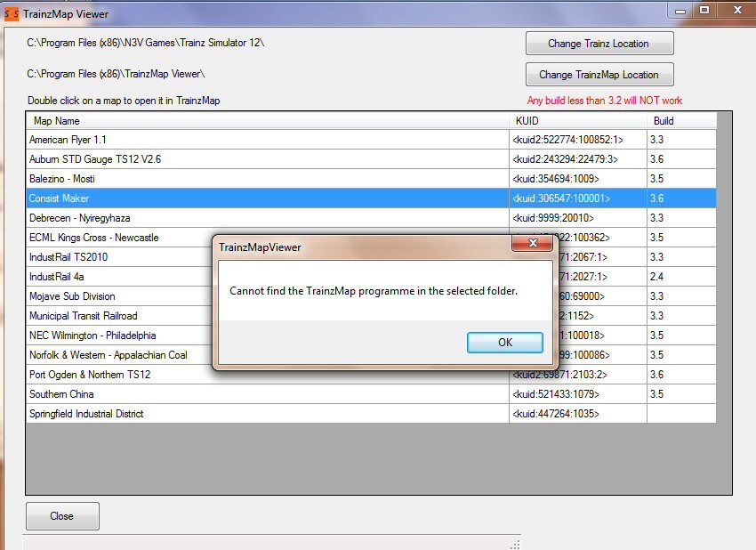This screenshot has width=756, height=550.
Task: Click Change TrainzMap Location button
Action: pyautogui.click(x=599, y=74)
